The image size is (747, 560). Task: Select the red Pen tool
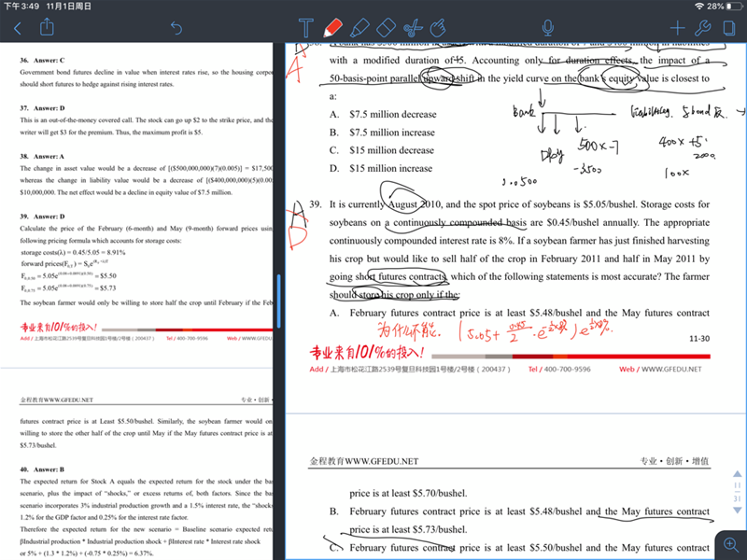pos(332,28)
